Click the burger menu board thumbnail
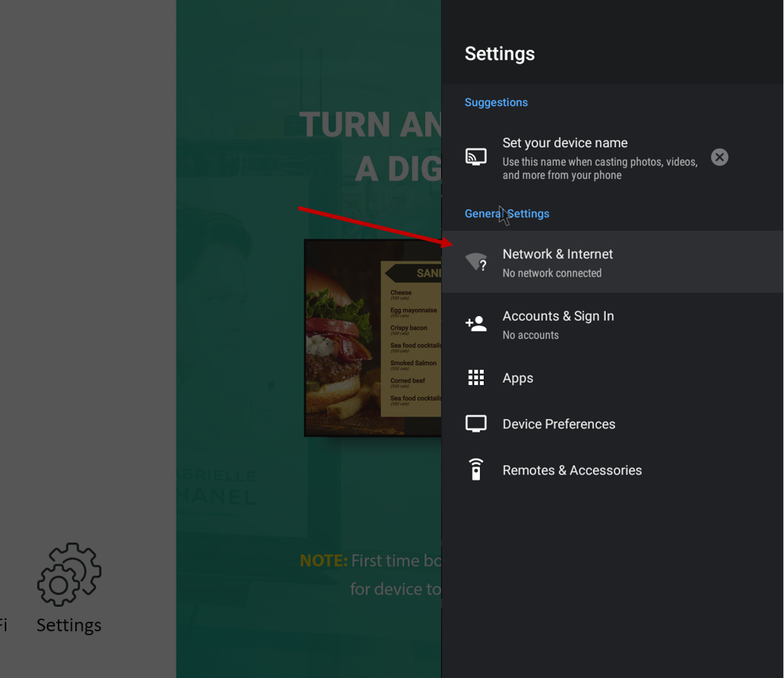This screenshot has height=678, width=784. 373,338
